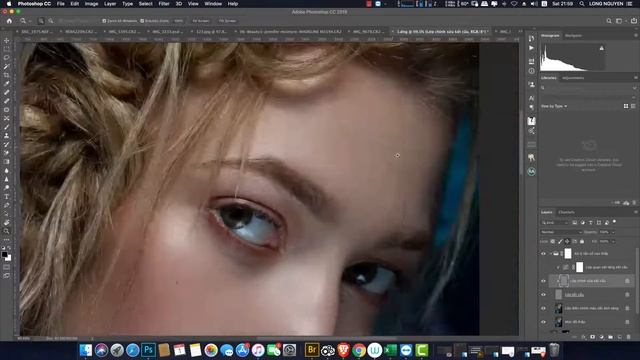The height and width of the screenshot is (360, 640).
Task: Open the Histogram panel flyout menu
Action: 636,36
